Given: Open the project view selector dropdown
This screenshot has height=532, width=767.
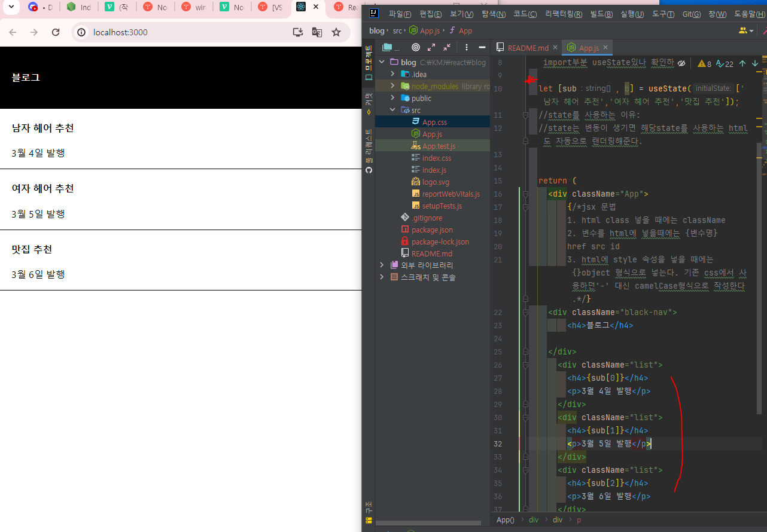Looking at the screenshot, I should click(391, 47).
